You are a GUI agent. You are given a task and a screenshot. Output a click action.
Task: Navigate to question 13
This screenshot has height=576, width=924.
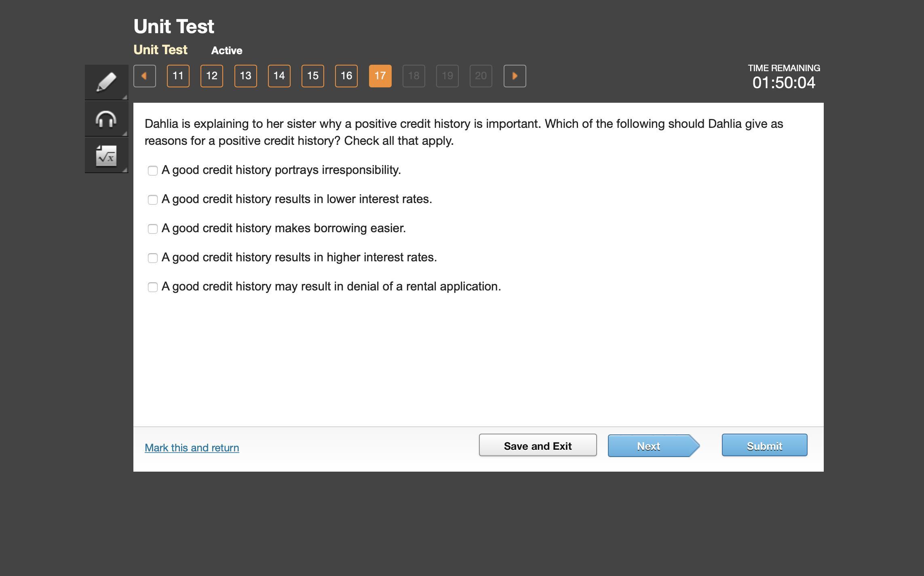pyautogui.click(x=245, y=76)
